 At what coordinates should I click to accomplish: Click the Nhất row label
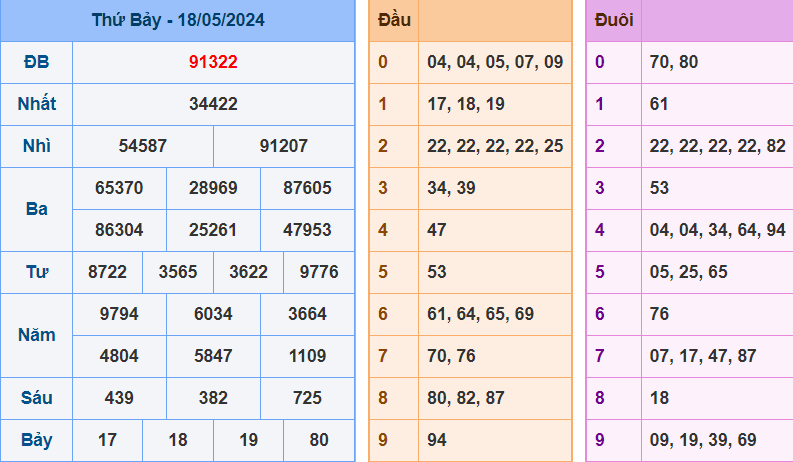pyautogui.click(x=36, y=104)
